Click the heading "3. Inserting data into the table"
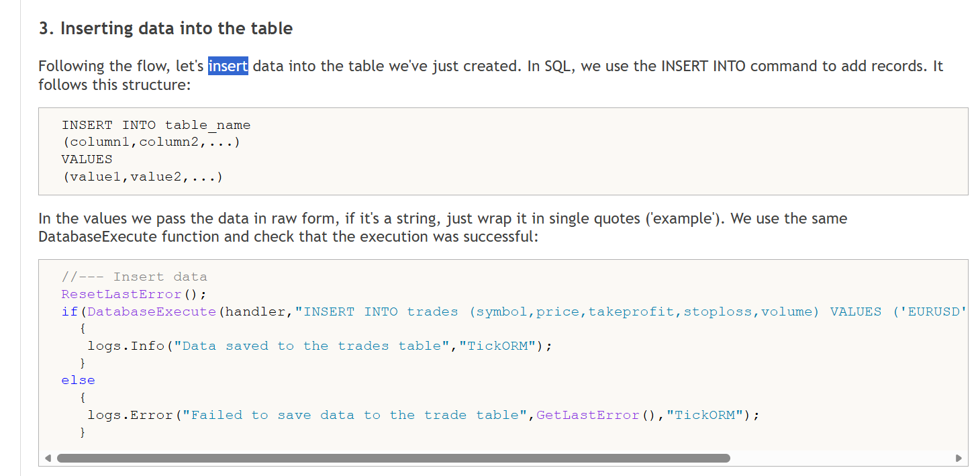 [x=166, y=28]
